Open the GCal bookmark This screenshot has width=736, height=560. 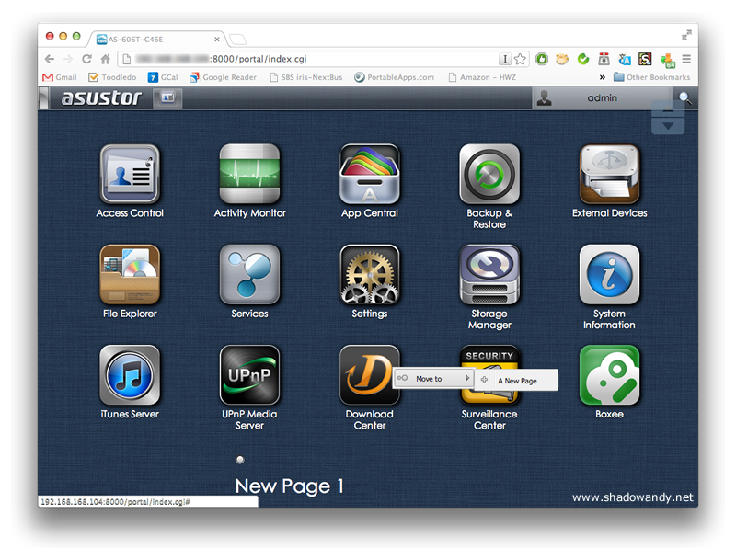click(x=163, y=77)
